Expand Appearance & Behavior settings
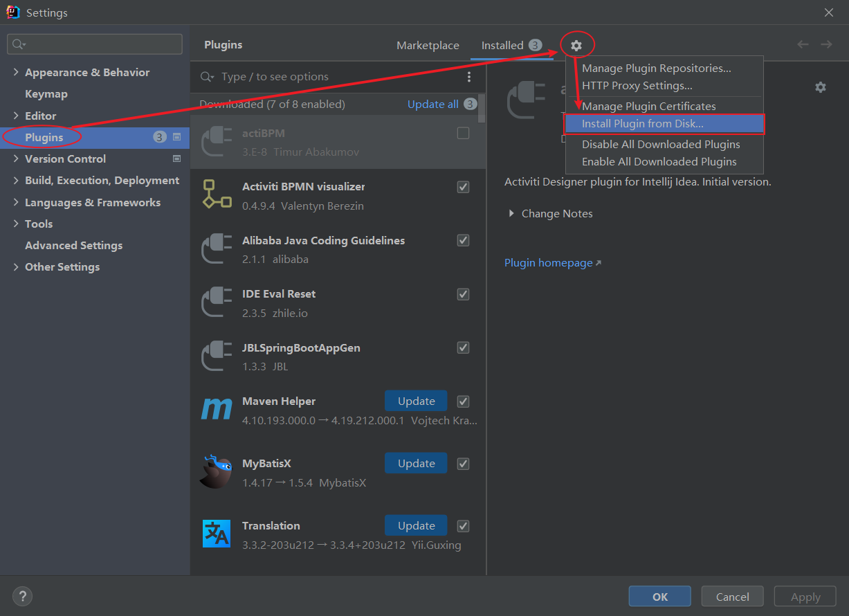849x616 pixels. (x=16, y=72)
